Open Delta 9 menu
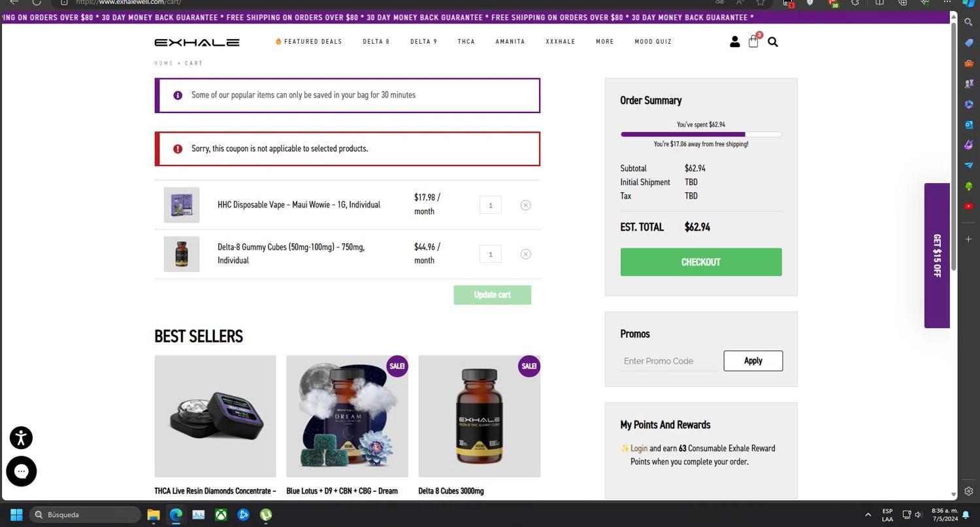 pos(423,42)
